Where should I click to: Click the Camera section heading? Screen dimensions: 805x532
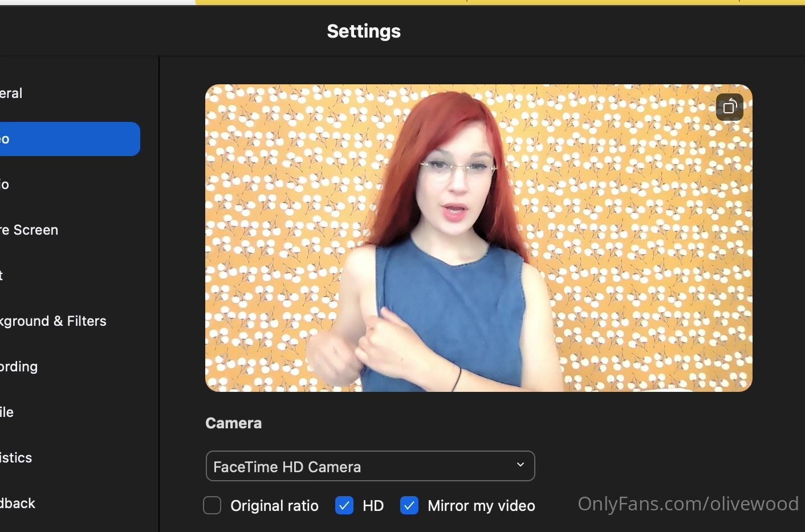pyautogui.click(x=233, y=423)
